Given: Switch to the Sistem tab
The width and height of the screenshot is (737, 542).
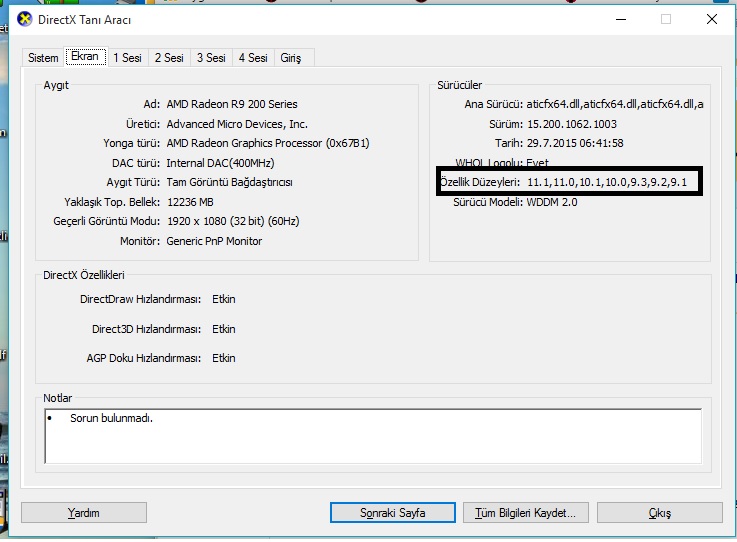Looking at the screenshot, I should click(x=43, y=58).
